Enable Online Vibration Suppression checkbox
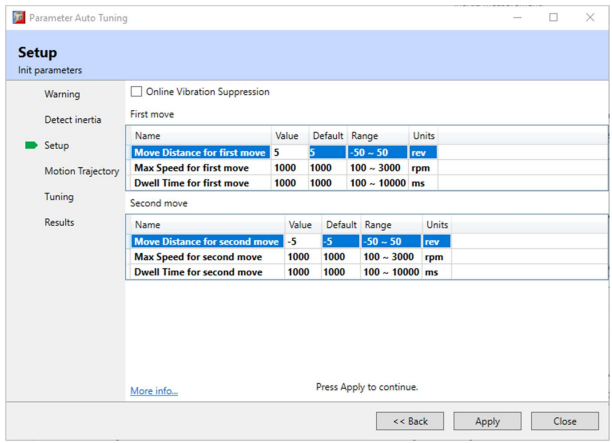This screenshot has width=612, height=443. (x=136, y=92)
